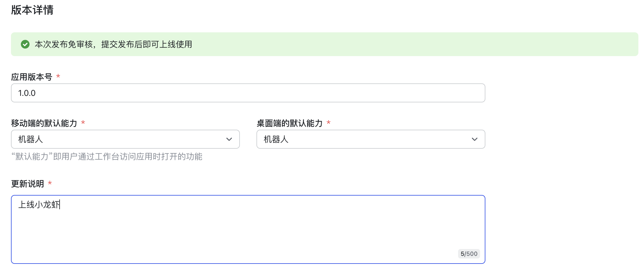The width and height of the screenshot is (644, 276).
Task: Click the default capability helper text
Action: coord(107,157)
